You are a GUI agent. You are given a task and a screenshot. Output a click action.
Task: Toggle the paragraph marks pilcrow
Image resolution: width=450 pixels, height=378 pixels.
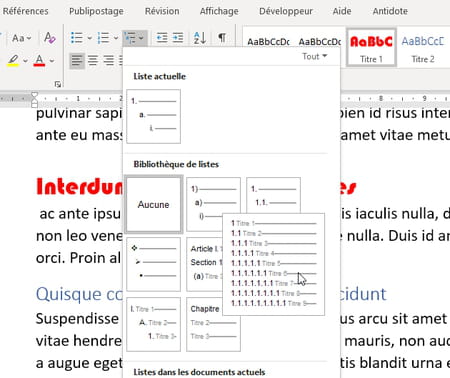pyautogui.click(x=222, y=38)
